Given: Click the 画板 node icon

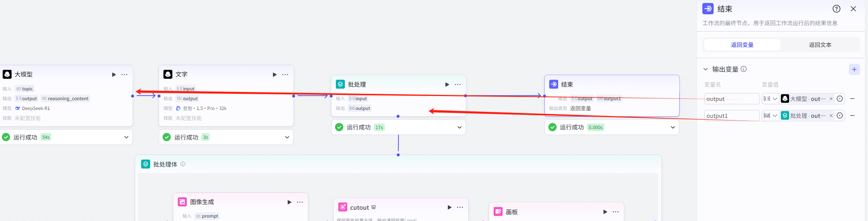Looking at the screenshot, I should (x=498, y=212).
